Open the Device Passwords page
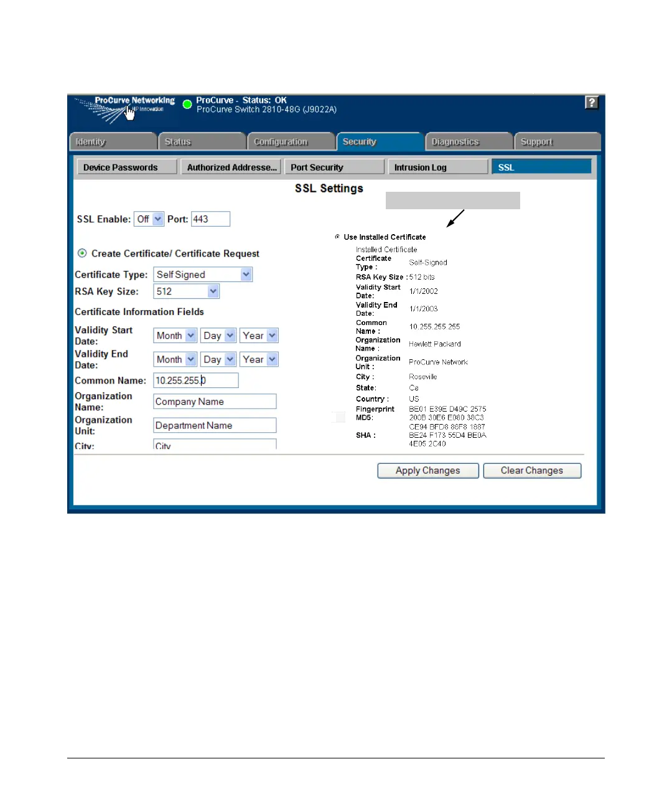This screenshot has height=807, width=672. pos(127,167)
